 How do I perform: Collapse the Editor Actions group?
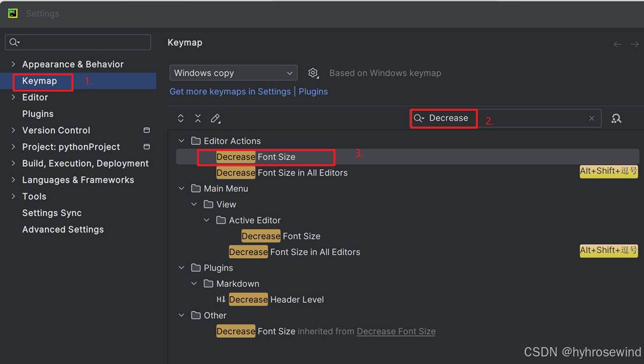point(182,141)
